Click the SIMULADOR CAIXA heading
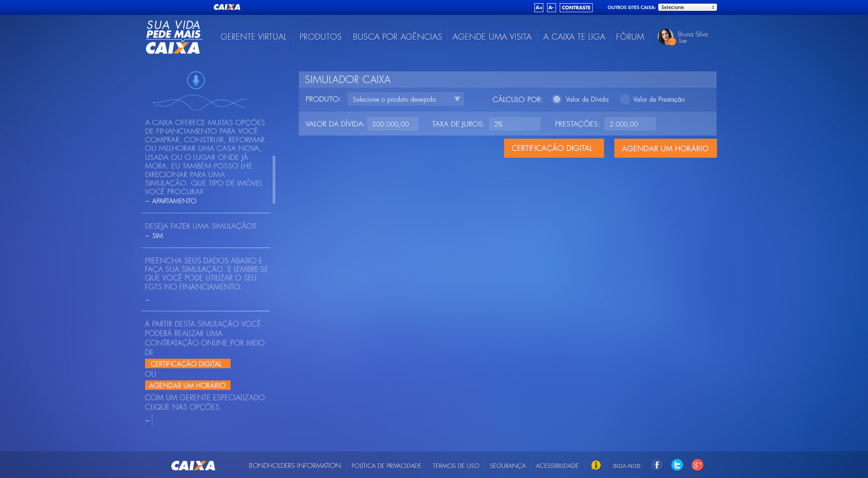This screenshot has width=868, height=478. point(348,80)
